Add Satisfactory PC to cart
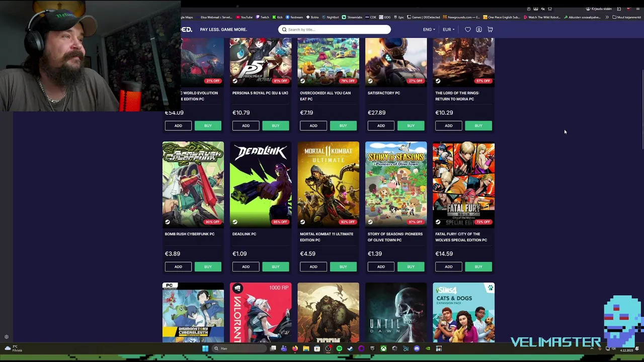The image size is (644, 362). [x=381, y=126]
